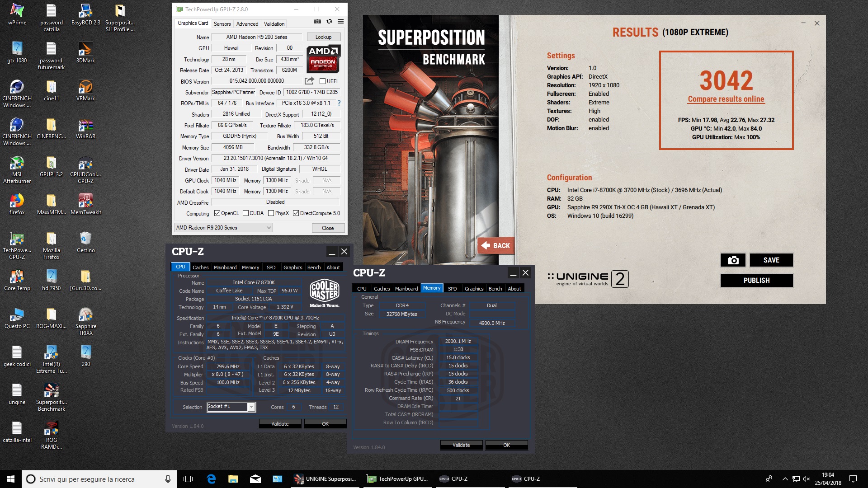Click GPU-Z BIOS share/export icon
Viewport: 868px width, 488px height.
coord(309,81)
